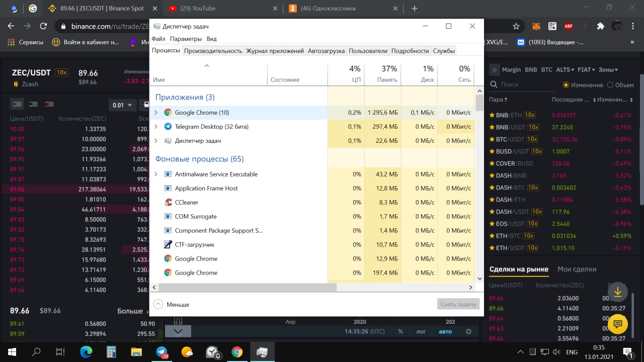This screenshot has width=644, height=362.
Task: Reload the Binance page in Chrome
Action: tap(43, 26)
